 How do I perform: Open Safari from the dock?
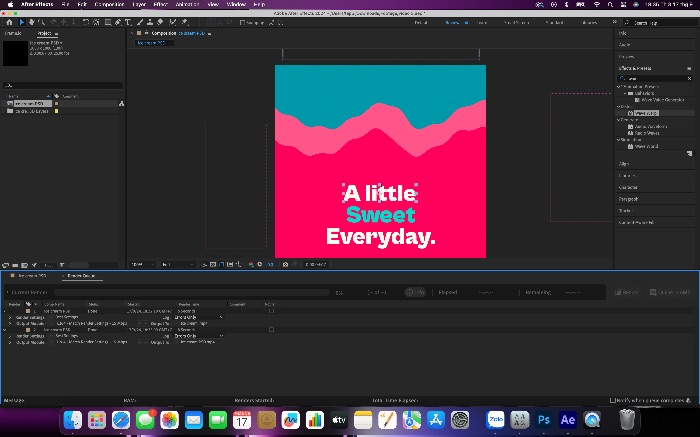click(121, 420)
